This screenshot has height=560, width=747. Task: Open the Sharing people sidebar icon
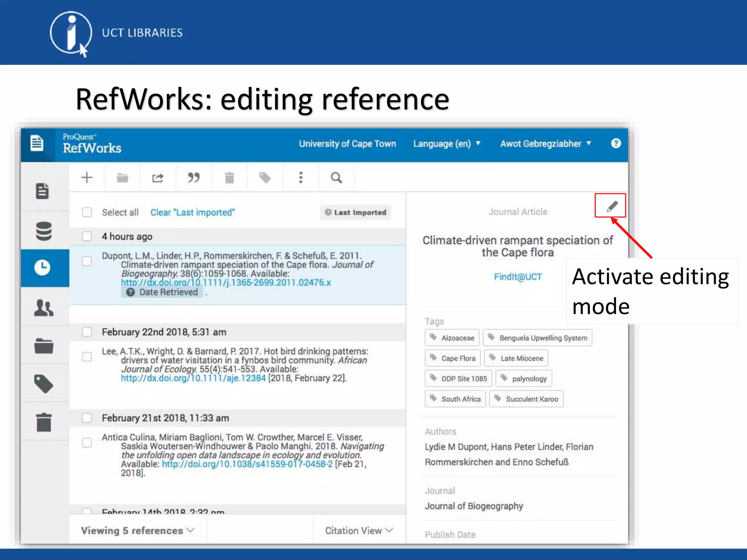click(x=44, y=308)
